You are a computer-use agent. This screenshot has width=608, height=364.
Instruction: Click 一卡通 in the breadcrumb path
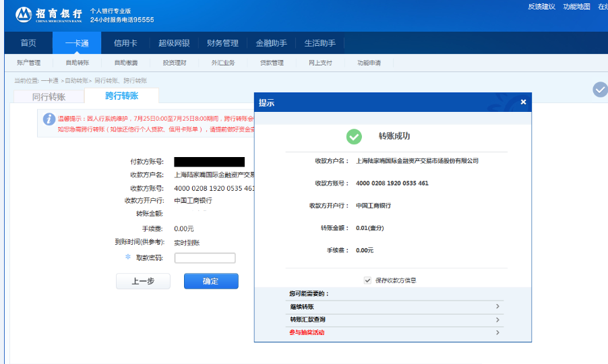pyautogui.click(x=50, y=81)
